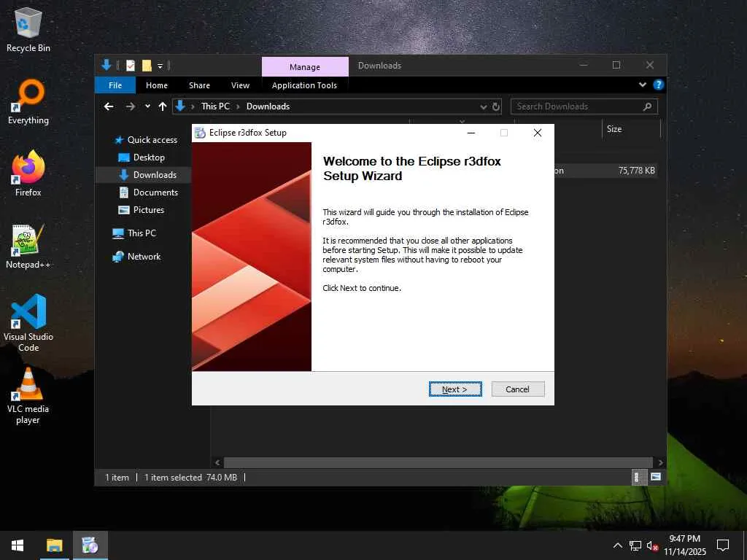Select the VLC media player desktop shortcut
Screen dimensions: 747x560
point(28,396)
